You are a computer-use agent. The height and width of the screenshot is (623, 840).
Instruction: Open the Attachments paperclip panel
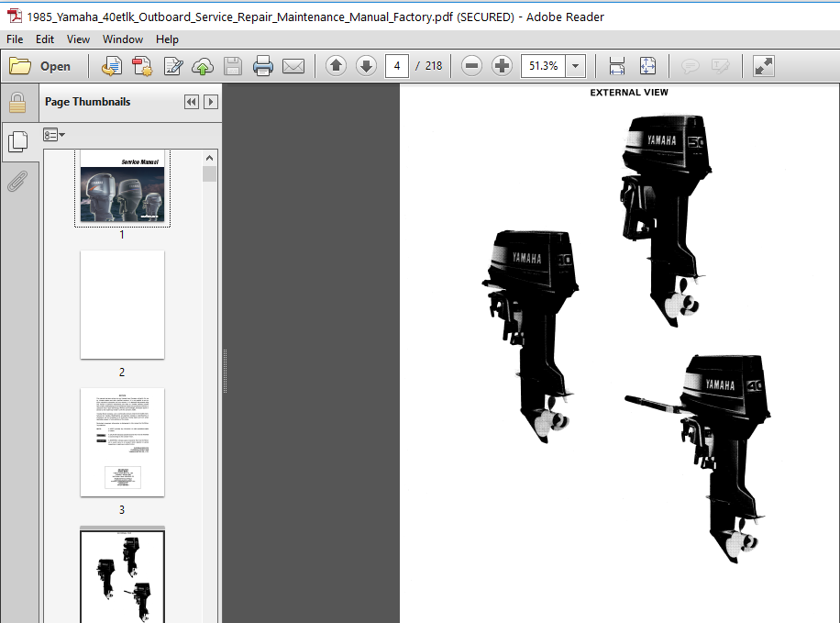(x=17, y=182)
